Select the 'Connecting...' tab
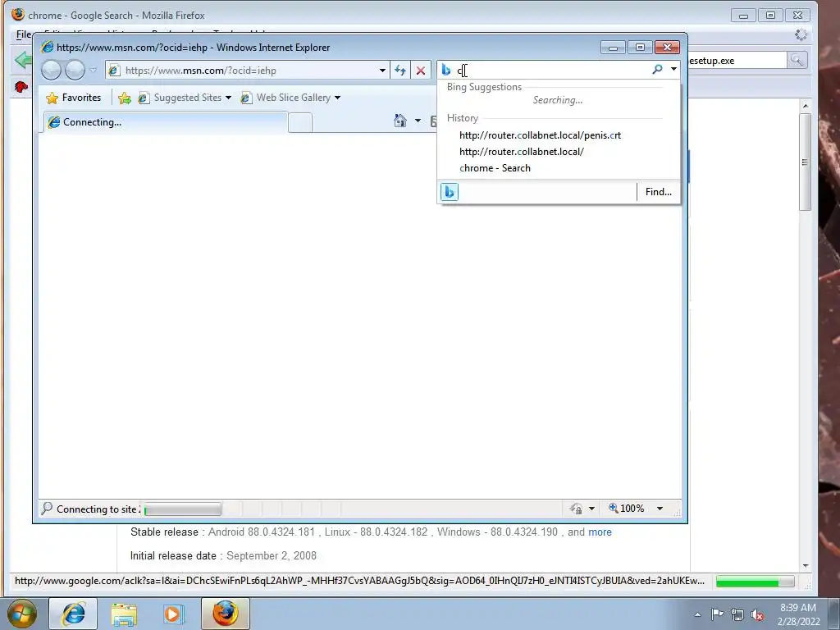The height and width of the screenshot is (630, 840). coord(166,122)
